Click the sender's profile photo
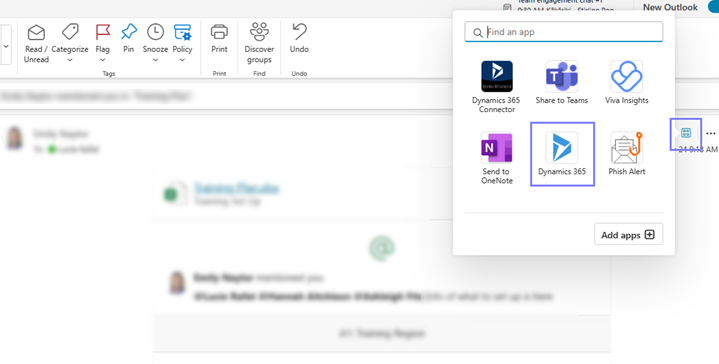This screenshot has width=719, height=364. [x=14, y=138]
